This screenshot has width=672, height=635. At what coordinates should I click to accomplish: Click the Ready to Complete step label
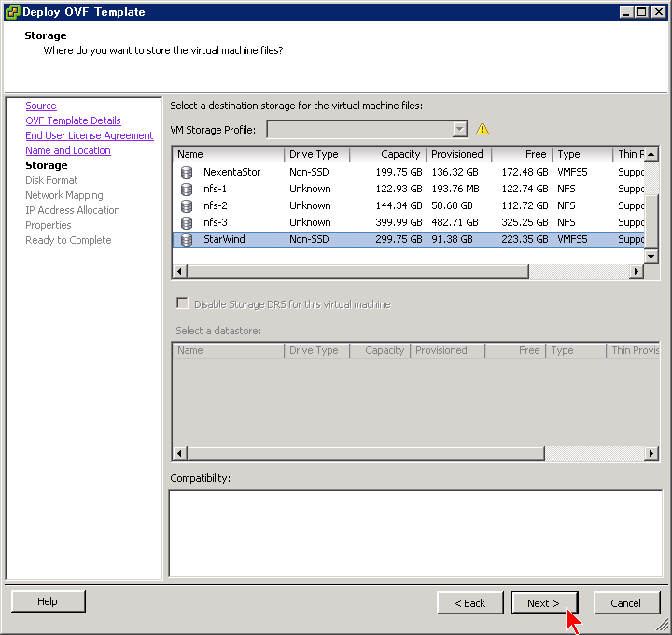tap(68, 240)
